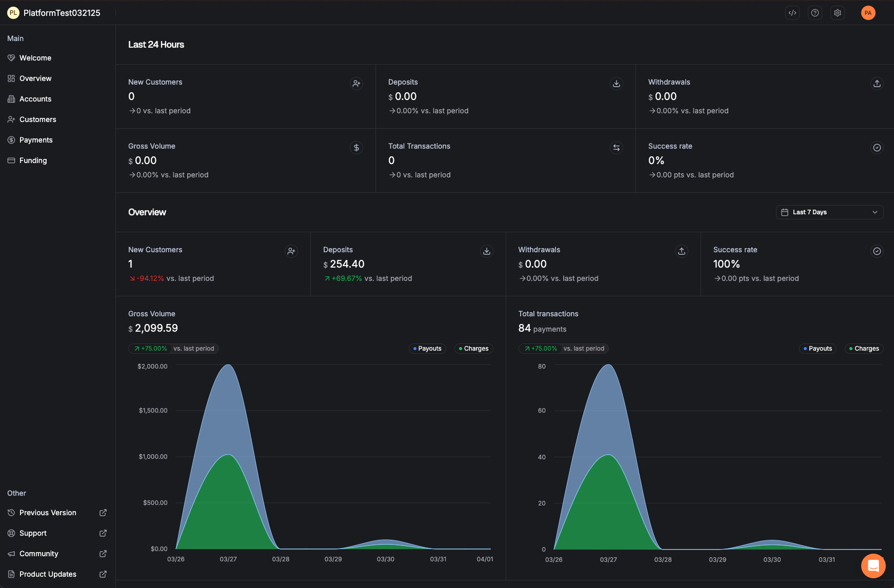Image resolution: width=894 pixels, height=588 pixels.
Task: Click the help question mark icon
Action: click(814, 13)
